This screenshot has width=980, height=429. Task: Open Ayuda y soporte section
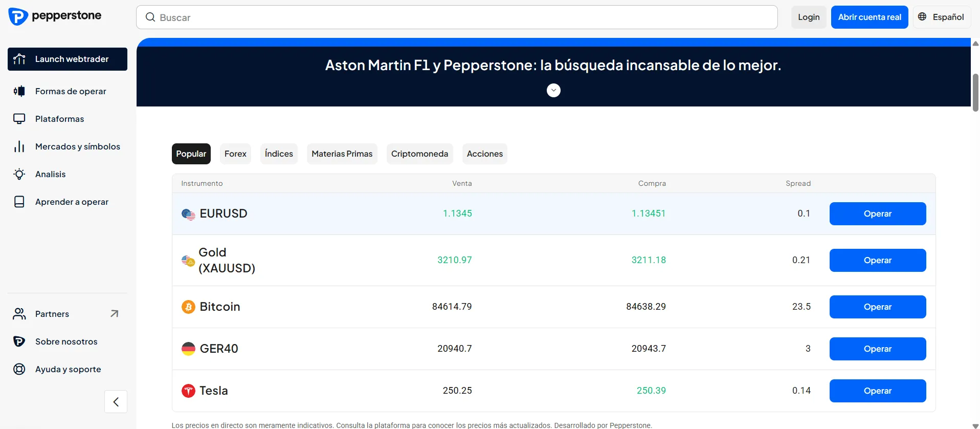click(x=68, y=369)
